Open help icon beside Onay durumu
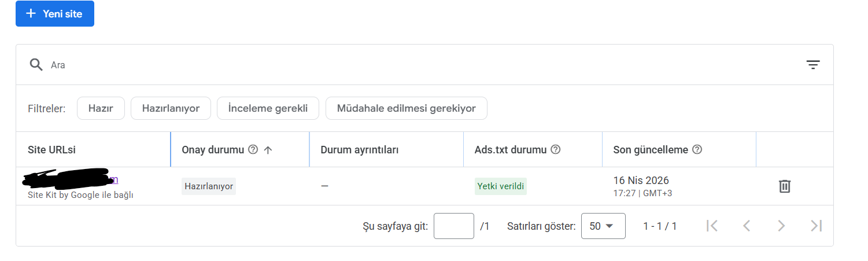The width and height of the screenshot is (868, 261). click(253, 149)
